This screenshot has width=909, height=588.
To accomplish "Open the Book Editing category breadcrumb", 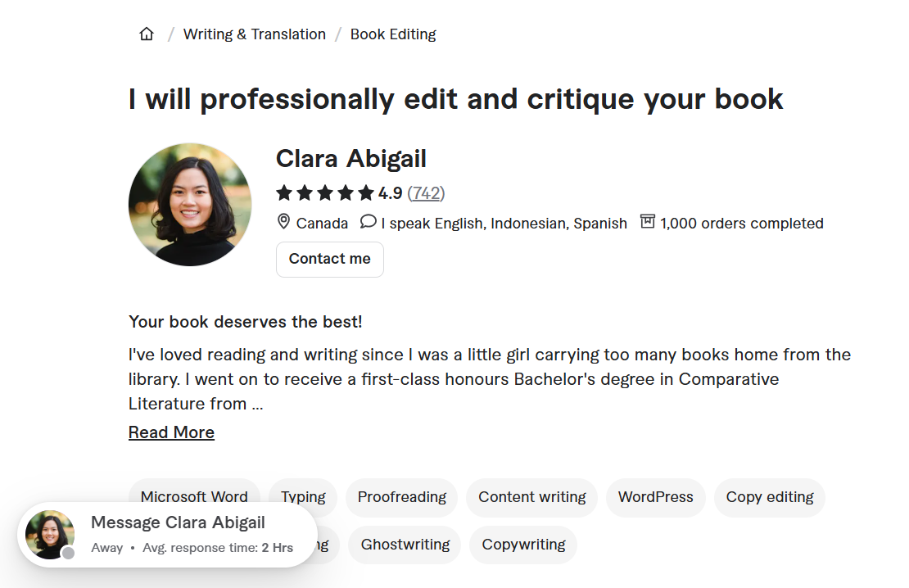I will (x=393, y=34).
